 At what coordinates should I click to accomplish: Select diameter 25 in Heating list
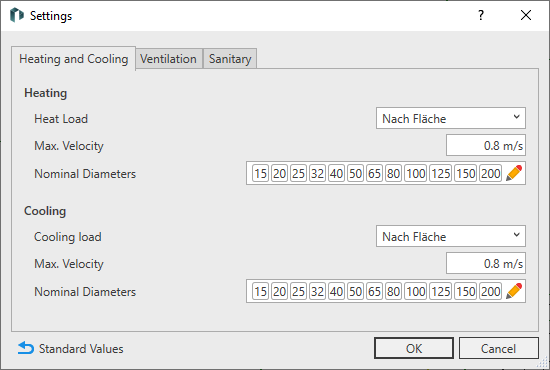pyautogui.click(x=299, y=173)
